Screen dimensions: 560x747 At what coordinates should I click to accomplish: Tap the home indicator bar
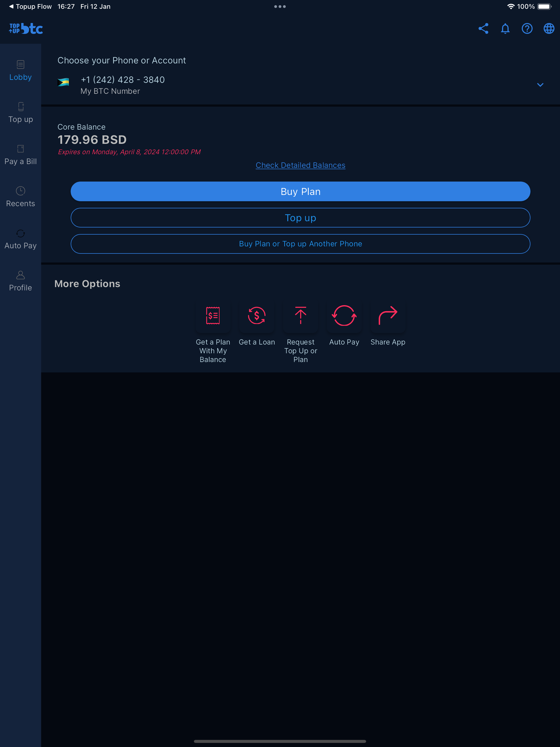coord(280,741)
